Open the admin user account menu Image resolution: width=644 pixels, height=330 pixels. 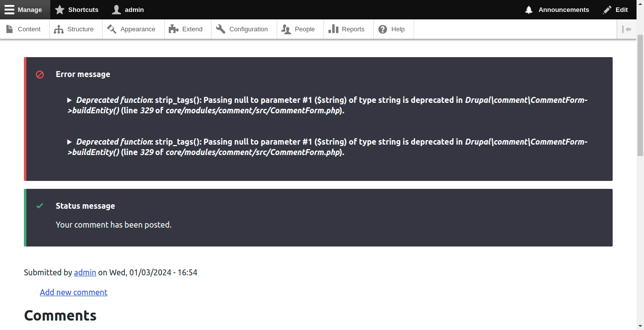coord(116,9)
